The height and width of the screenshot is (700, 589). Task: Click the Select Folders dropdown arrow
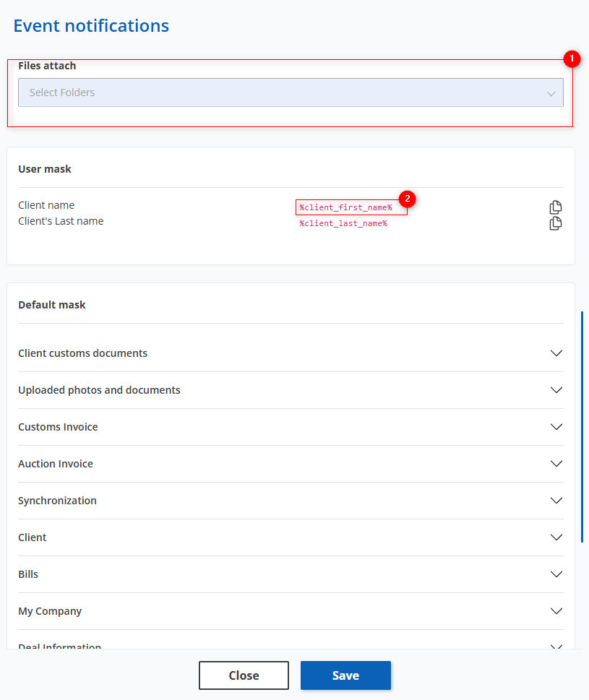coord(551,93)
